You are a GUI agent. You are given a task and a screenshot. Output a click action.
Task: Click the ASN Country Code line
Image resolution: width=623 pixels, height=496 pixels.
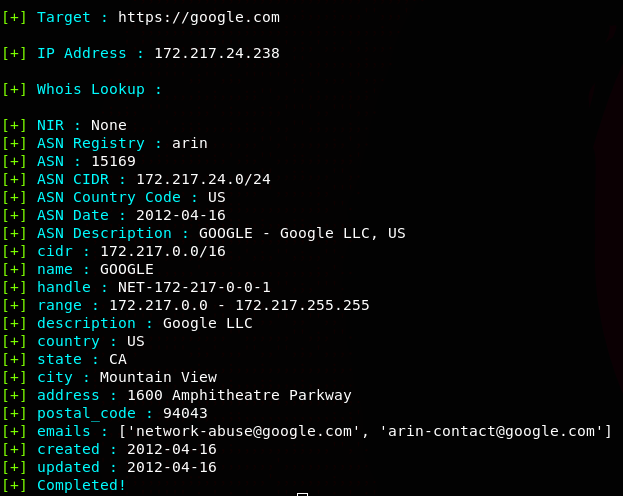tap(130, 197)
